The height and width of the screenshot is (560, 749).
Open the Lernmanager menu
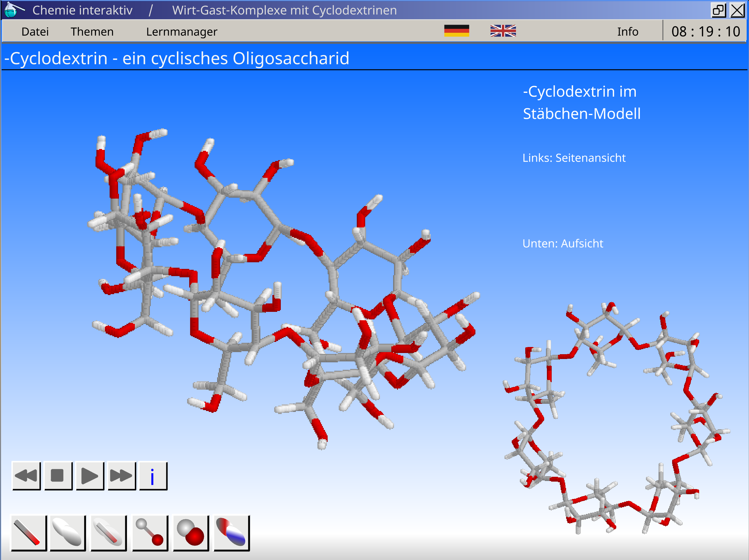[x=181, y=32]
